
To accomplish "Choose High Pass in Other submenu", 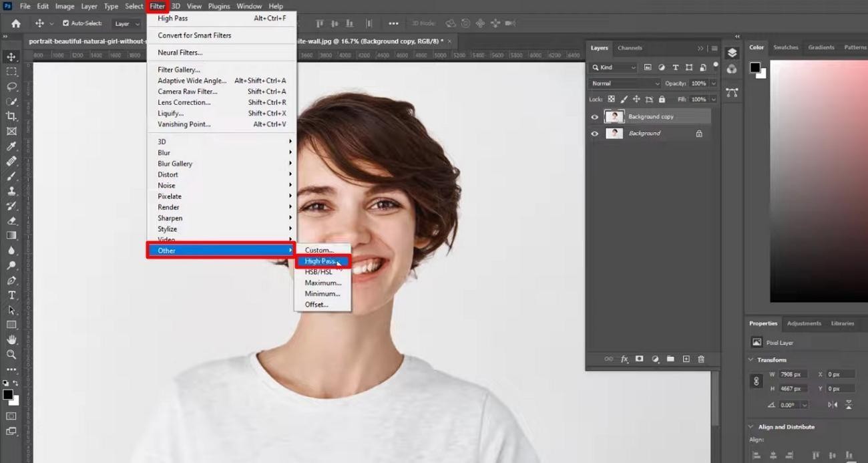I will (322, 261).
